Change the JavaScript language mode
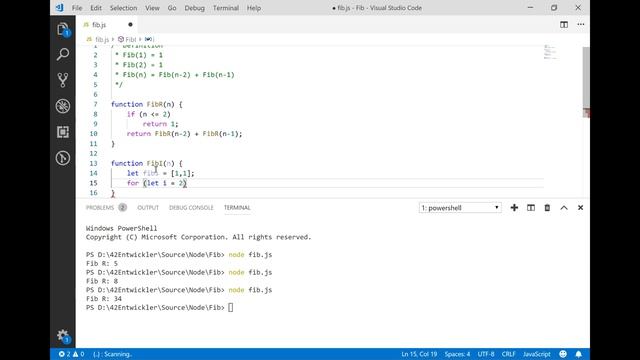The image size is (640, 360). tap(536, 354)
